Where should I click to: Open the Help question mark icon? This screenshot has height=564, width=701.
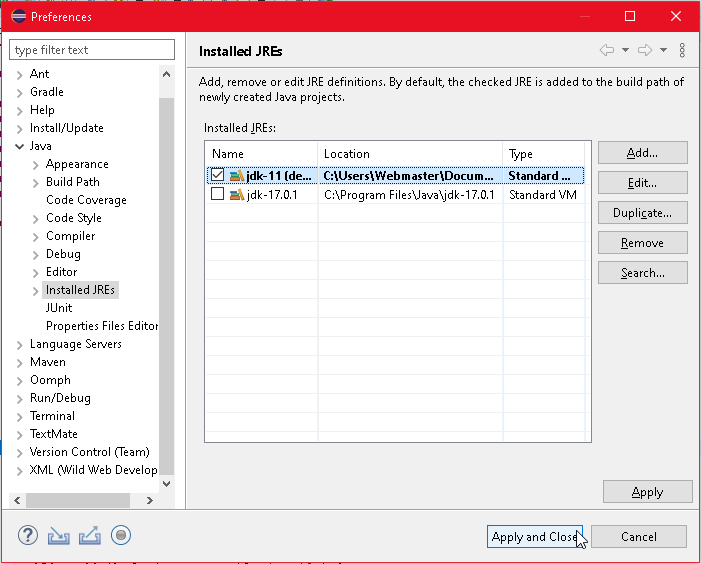tap(28, 535)
